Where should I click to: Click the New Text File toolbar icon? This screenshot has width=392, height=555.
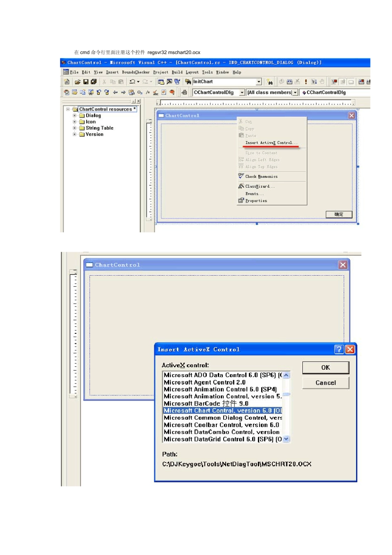[x=66, y=82]
